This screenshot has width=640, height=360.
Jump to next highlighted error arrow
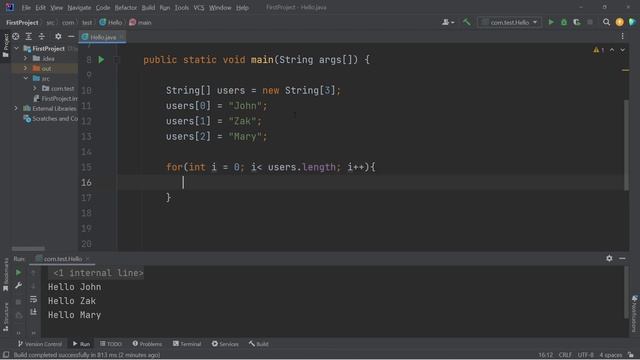[x=622, y=50]
